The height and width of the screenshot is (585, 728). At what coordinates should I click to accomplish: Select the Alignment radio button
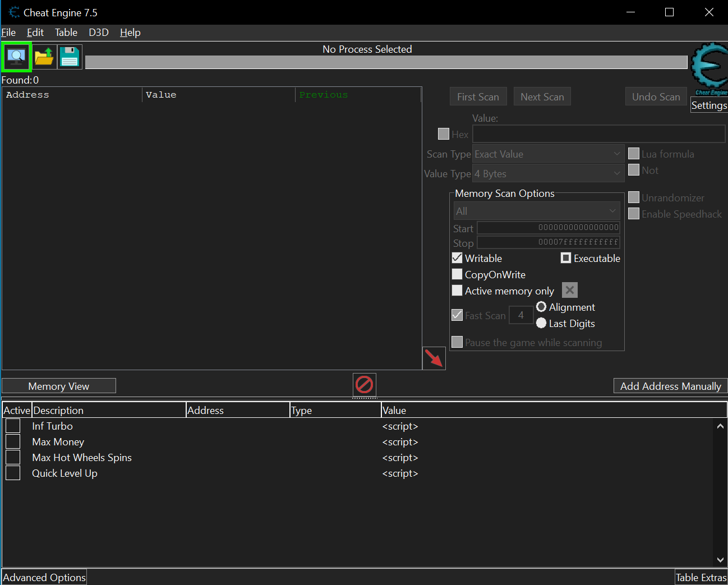click(x=541, y=306)
